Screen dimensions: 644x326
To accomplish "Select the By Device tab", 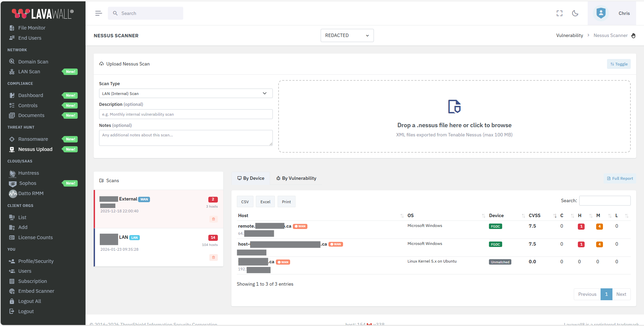I will pos(250,178).
